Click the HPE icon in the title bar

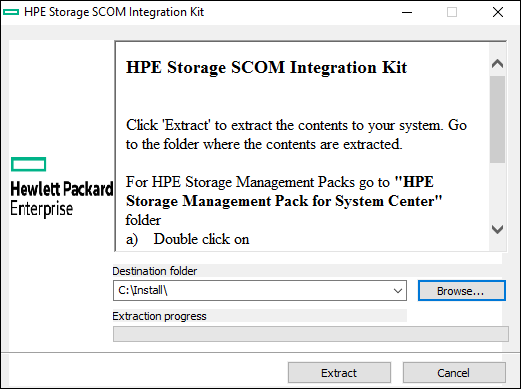click(11, 12)
